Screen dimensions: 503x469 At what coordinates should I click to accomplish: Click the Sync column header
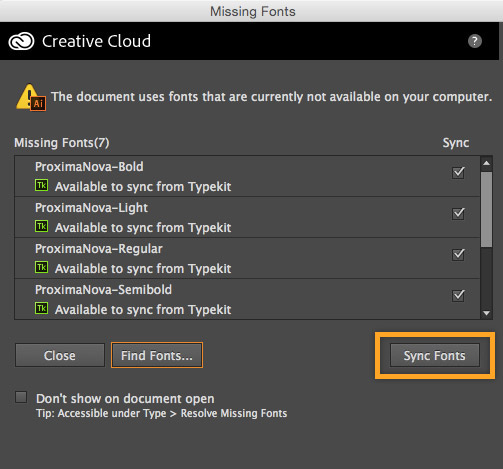pyautogui.click(x=456, y=143)
